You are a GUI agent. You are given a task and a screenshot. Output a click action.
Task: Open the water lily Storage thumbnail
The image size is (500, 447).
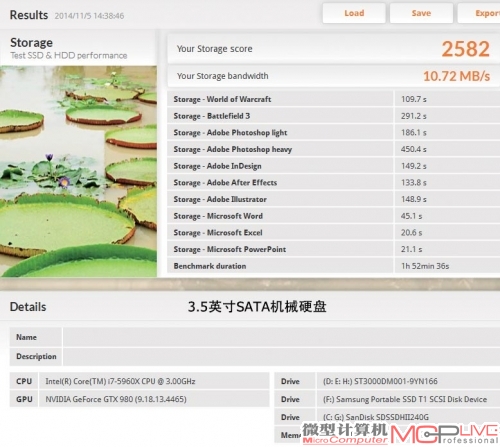78,171
